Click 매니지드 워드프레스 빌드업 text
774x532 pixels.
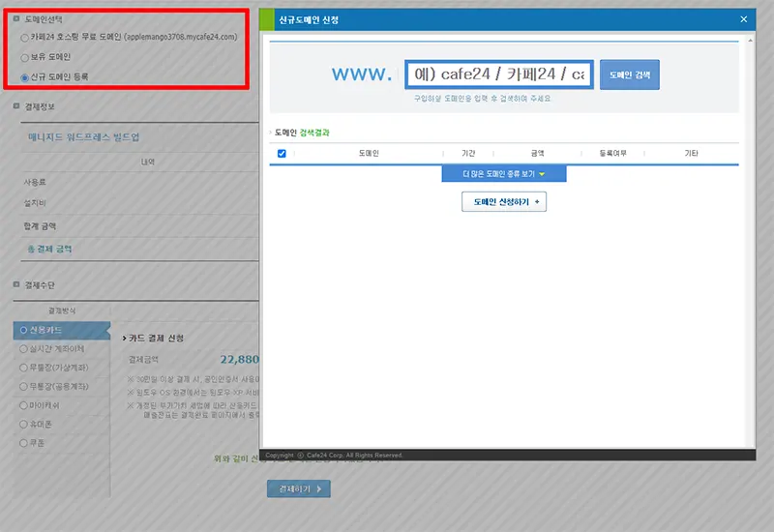tap(83, 137)
